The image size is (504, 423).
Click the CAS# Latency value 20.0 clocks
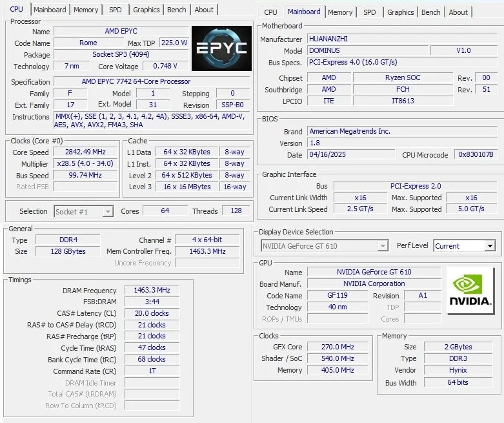pos(152,313)
